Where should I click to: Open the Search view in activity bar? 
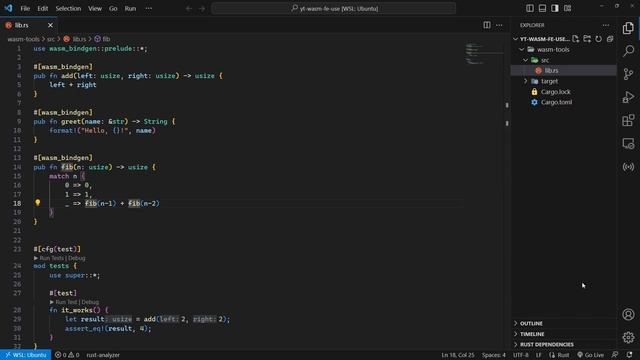click(628, 51)
